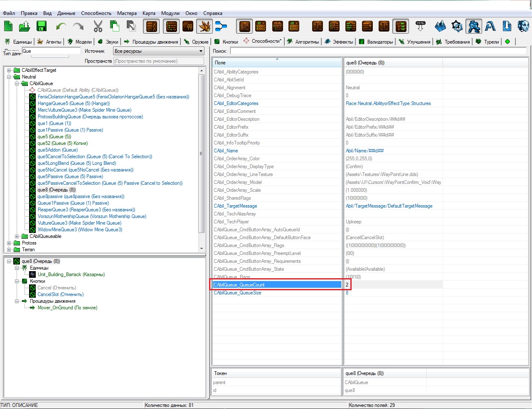Click the tree panel vertical scrollbar
This screenshot has width=532, height=409.
[202, 159]
